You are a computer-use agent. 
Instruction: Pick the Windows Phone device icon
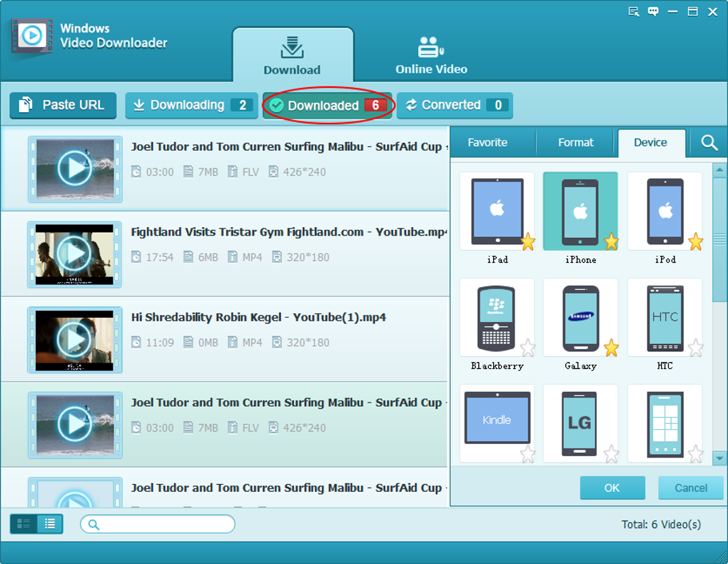pos(665,425)
